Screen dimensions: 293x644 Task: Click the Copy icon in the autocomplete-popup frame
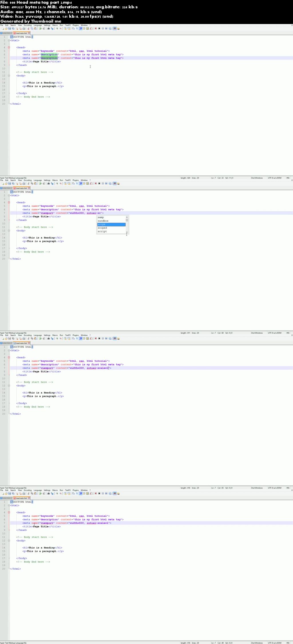pos(32,183)
